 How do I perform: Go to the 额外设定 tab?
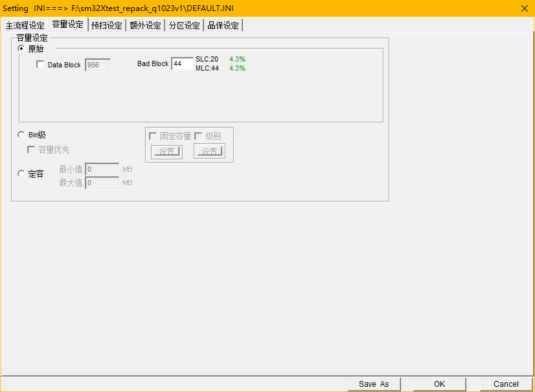pos(145,26)
